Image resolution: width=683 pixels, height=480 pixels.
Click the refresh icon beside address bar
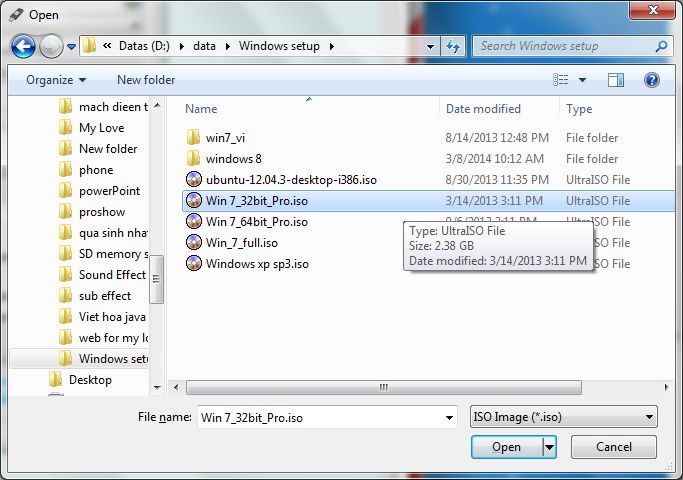click(453, 46)
